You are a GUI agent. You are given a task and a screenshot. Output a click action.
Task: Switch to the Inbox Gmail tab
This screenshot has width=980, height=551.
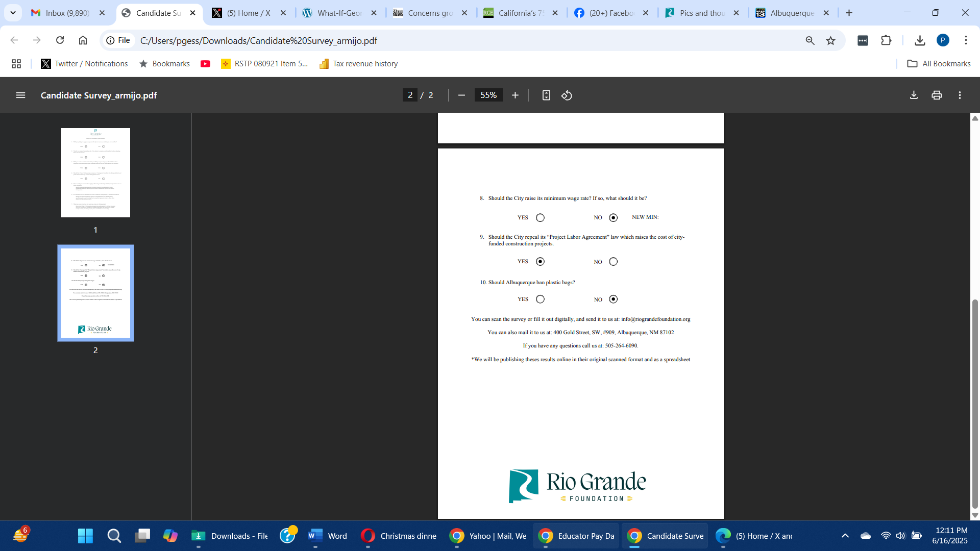60,13
